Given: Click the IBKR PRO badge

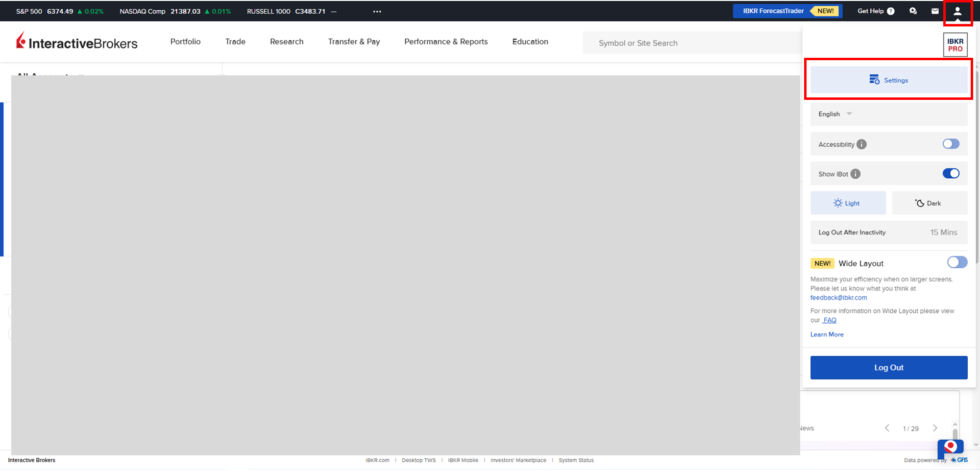Looking at the screenshot, I should [x=955, y=45].
